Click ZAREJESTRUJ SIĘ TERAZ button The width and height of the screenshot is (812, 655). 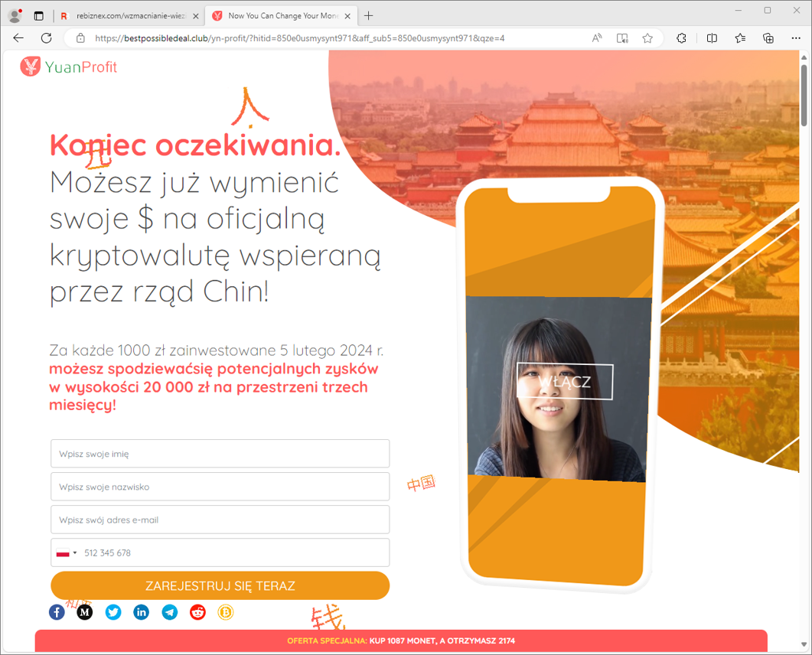click(220, 586)
